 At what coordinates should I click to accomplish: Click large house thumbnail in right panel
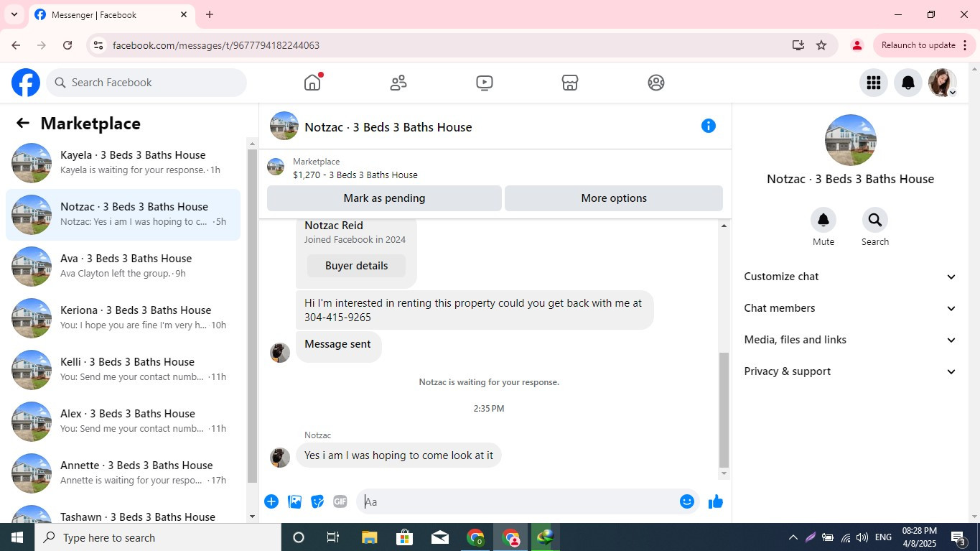coord(850,140)
